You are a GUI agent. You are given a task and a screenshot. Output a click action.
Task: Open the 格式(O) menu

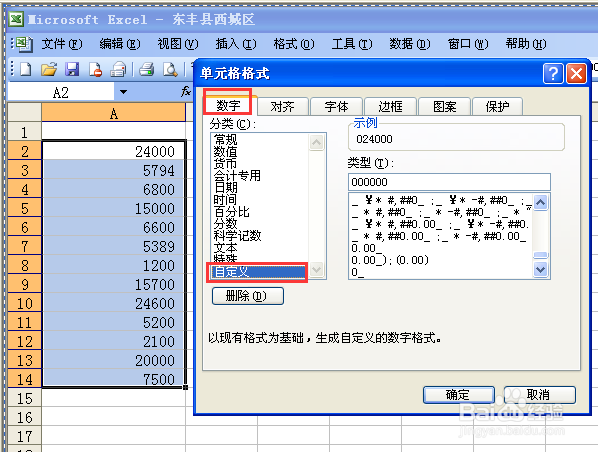click(x=294, y=44)
